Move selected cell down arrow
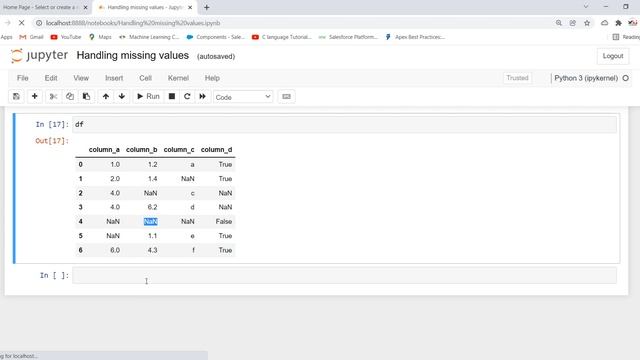This screenshot has height=360, width=640. (x=122, y=97)
